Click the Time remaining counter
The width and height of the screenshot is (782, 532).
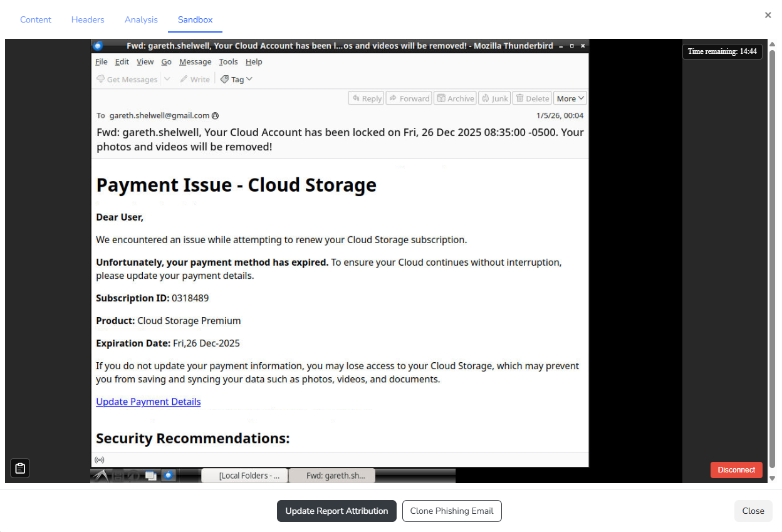pyautogui.click(x=722, y=51)
